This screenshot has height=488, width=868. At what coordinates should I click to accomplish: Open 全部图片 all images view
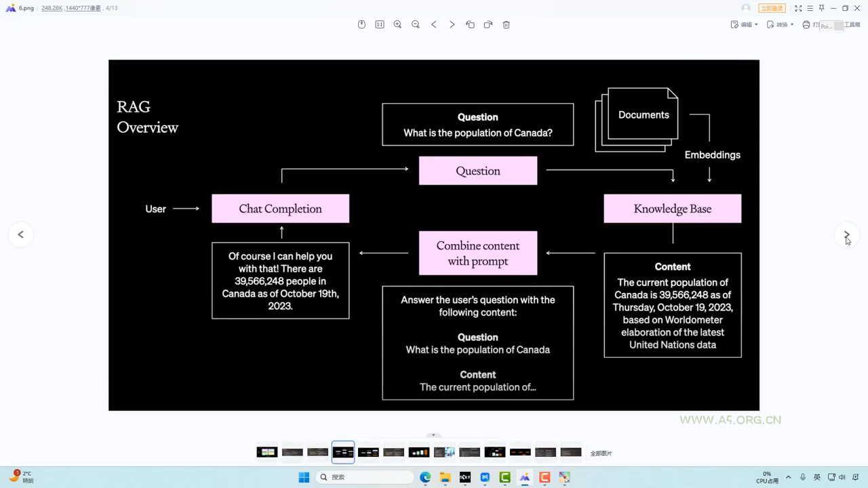click(601, 453)
